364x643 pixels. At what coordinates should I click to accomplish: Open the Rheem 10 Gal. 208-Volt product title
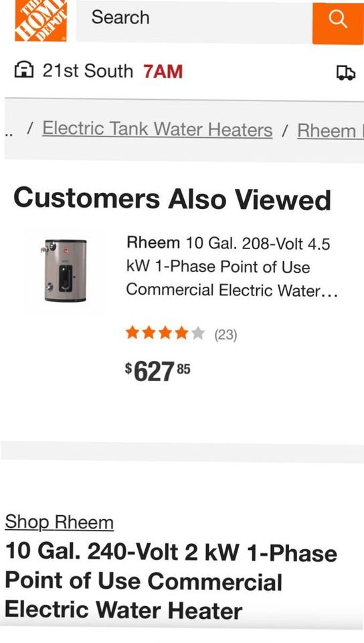pyautogui.click(x=232, y=267)
